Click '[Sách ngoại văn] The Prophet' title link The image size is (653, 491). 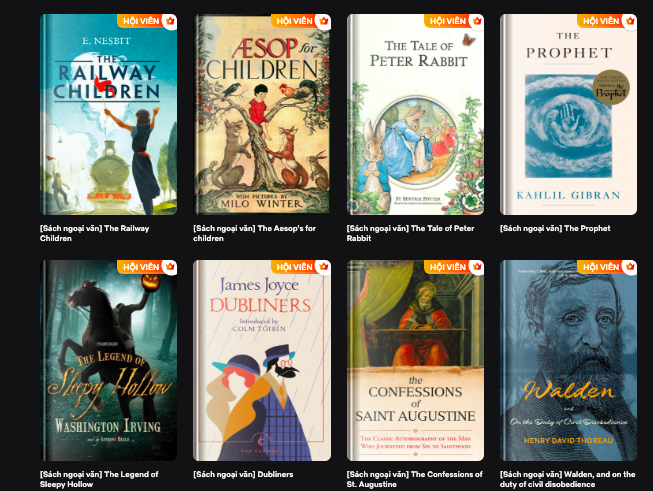point(555,228)
